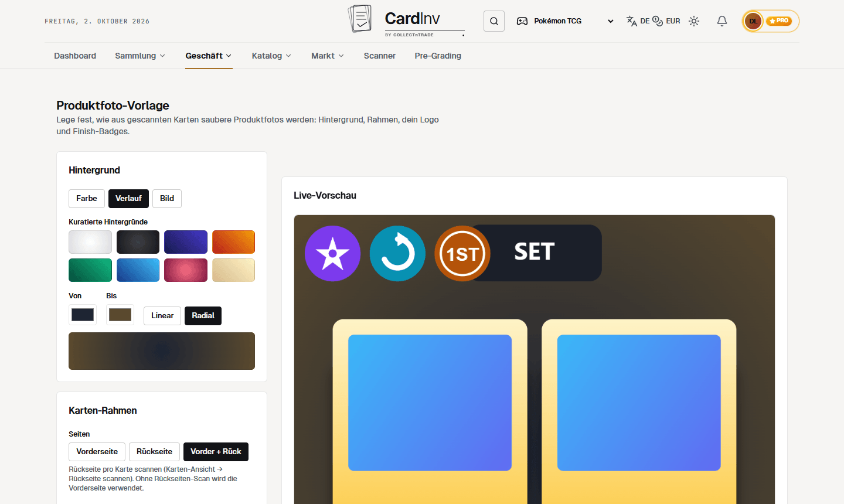The image size is (844, 504).
Task: Open the DL user avatar menu
Action: tap(753, 21)
